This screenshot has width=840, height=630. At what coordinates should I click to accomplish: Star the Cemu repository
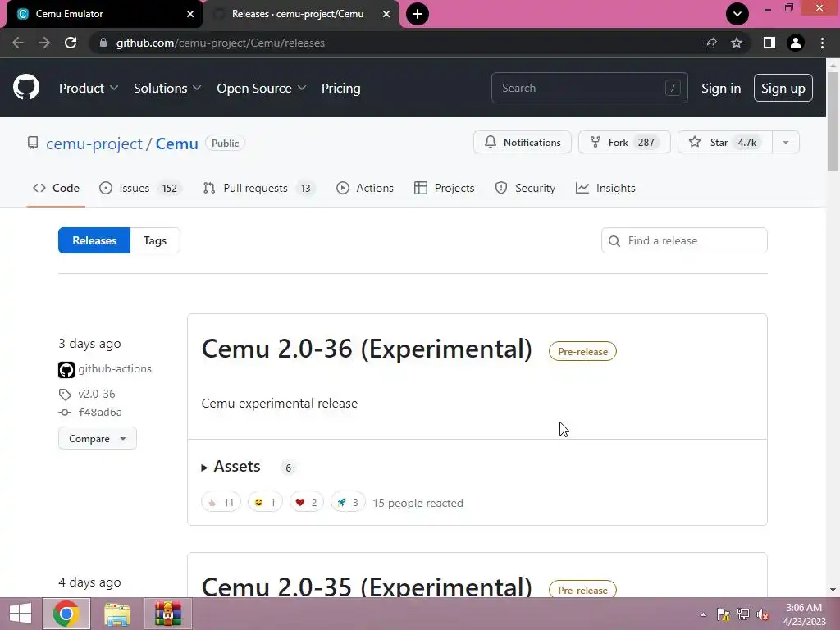[724, 143]
